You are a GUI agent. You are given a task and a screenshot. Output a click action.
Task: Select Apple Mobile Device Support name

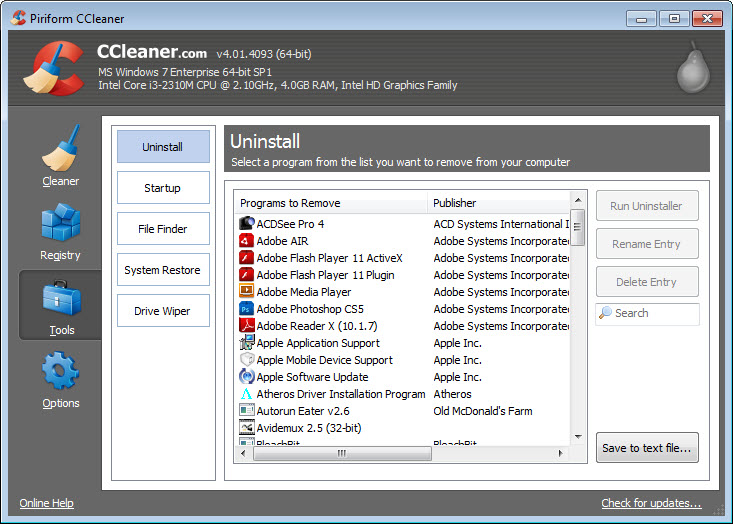coord(324,360)
